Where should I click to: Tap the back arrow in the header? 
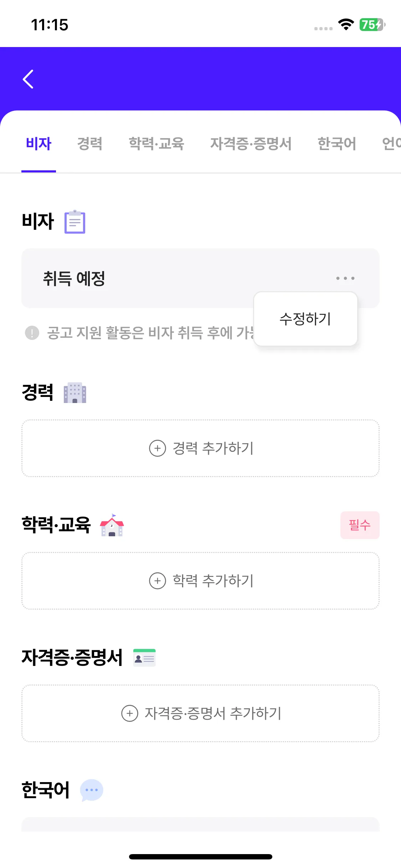[28, 79]
